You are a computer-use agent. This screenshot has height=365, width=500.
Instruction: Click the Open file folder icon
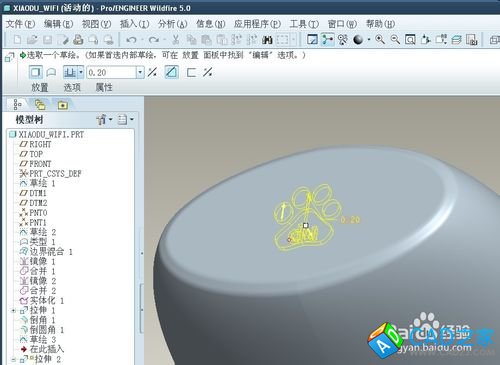pyautogui.click(x=32, y=40)
